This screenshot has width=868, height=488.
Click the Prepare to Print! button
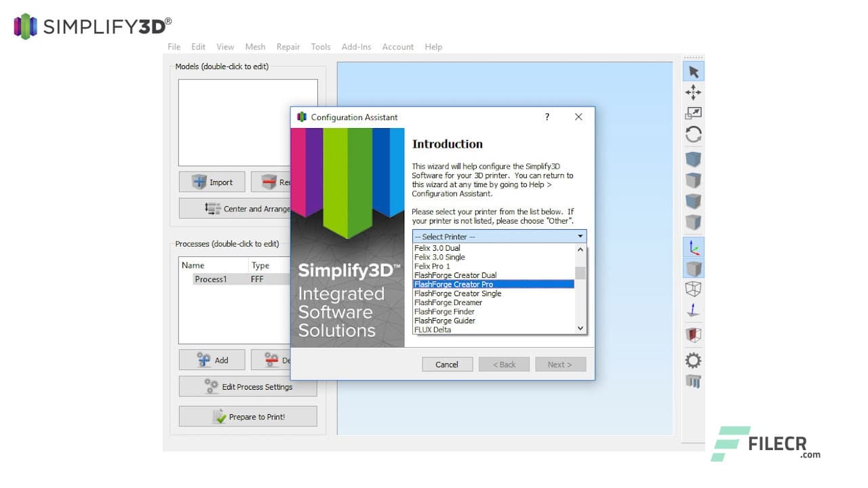coord(248,417)
